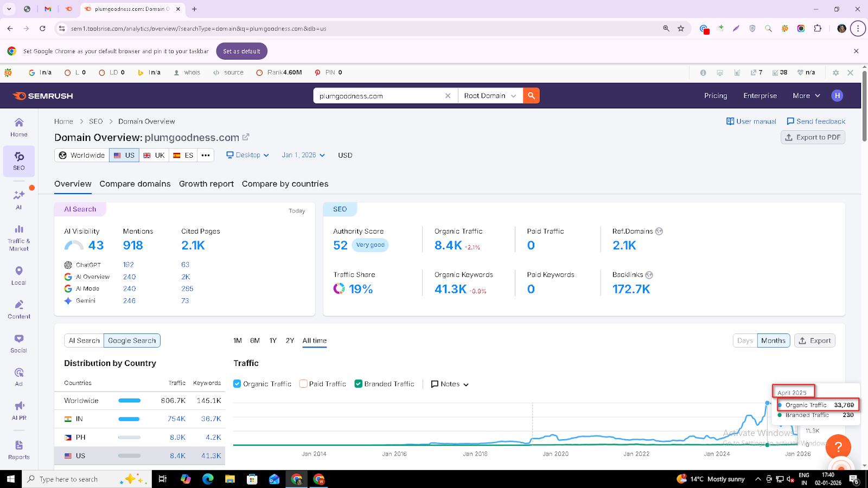This screenshot has width=868, height=488.
Task: Reload the page
Action: pos(42,28)
